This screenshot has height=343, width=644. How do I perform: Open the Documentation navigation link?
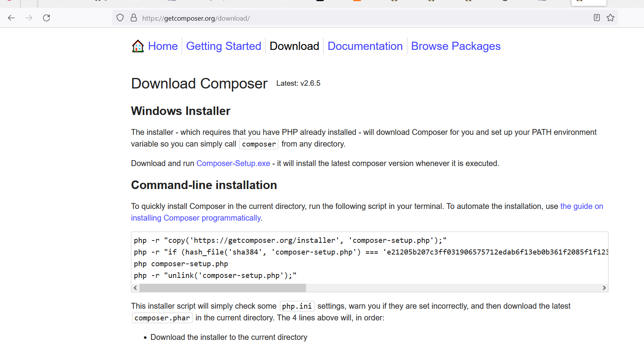tap(365, 46)
